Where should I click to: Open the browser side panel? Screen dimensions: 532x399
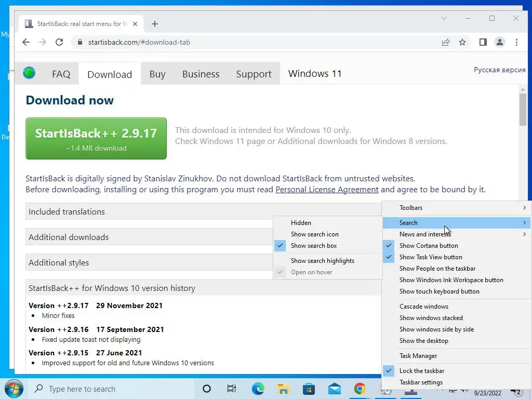point(483,42)
